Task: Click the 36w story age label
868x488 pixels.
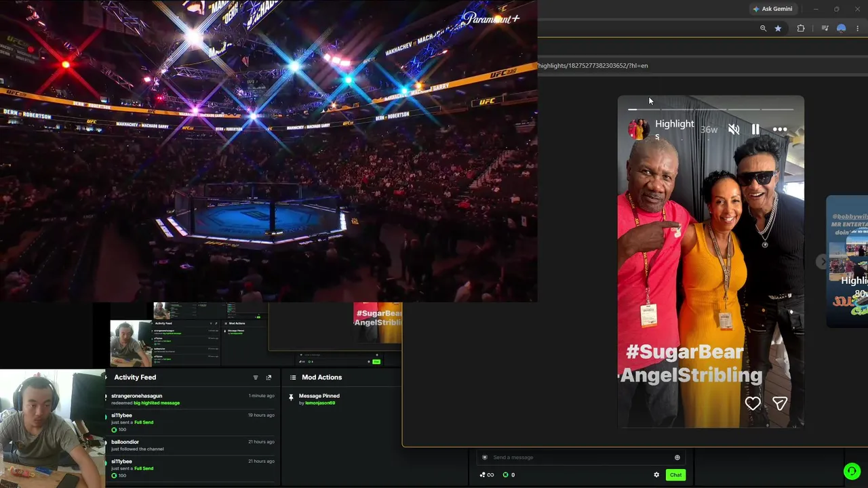Action: 709,129
